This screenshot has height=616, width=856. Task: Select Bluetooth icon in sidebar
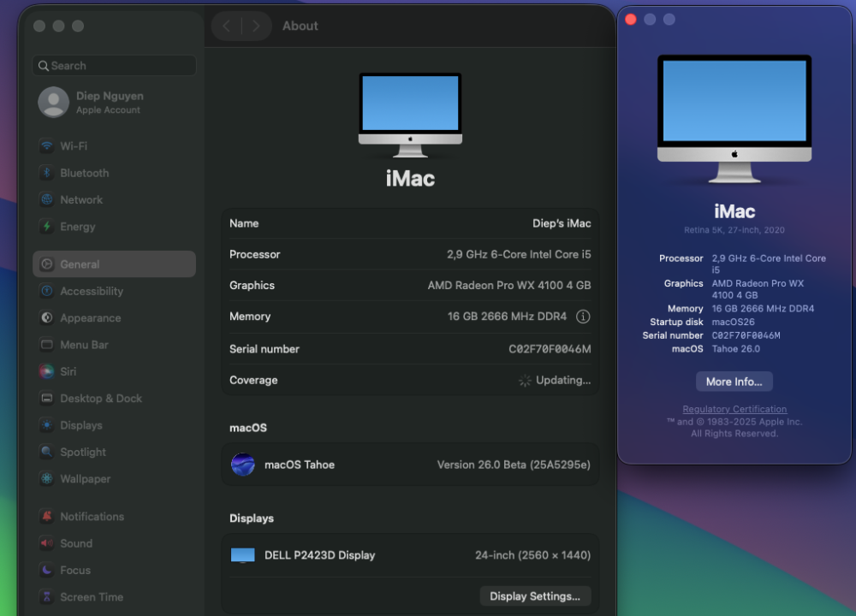point(47,173)
